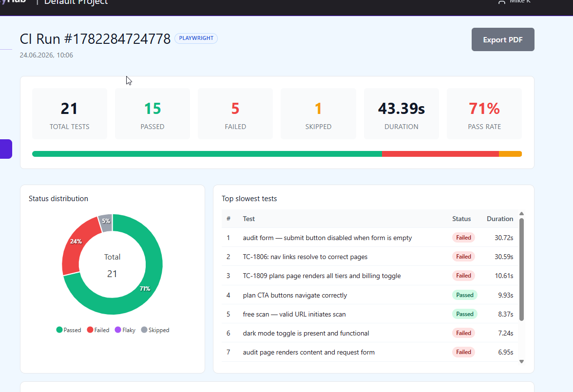The image size is (573, 392).
Task: Click the purple Flaky legend dot
Action: pyautogui.click(x=118, y=330)
